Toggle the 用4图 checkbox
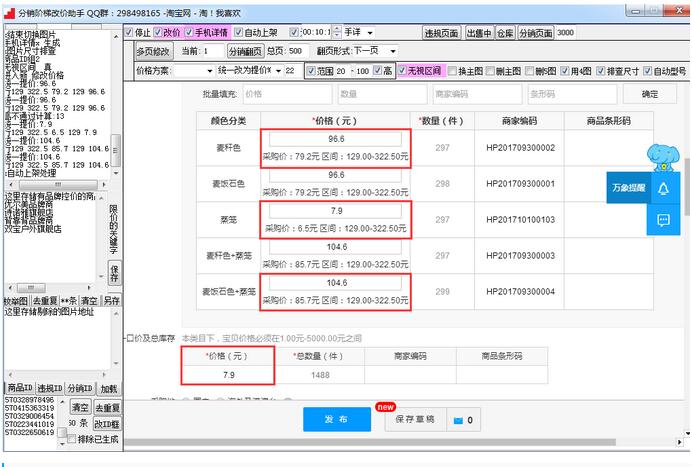Screen dimensions: 692x467 point(565,71)
